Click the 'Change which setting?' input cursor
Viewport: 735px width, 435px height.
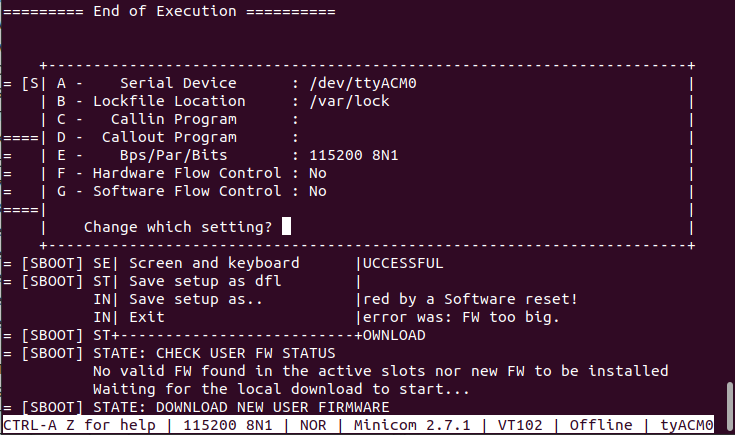pos(286,226)
